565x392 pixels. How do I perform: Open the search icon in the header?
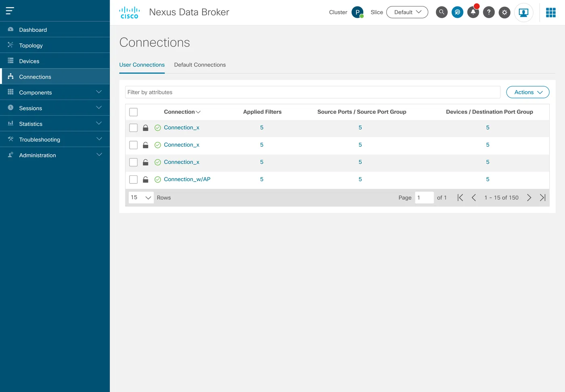click(x=442, y=12)
